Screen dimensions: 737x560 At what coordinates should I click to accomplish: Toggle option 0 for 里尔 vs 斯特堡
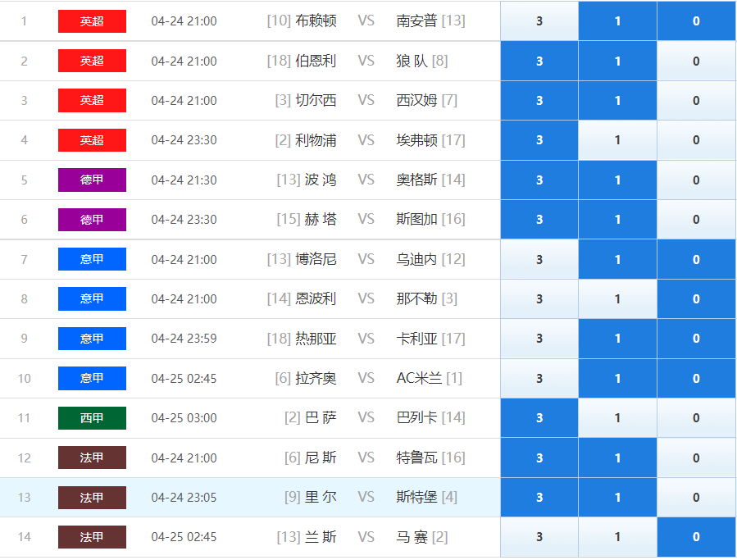tap(696, 498)
